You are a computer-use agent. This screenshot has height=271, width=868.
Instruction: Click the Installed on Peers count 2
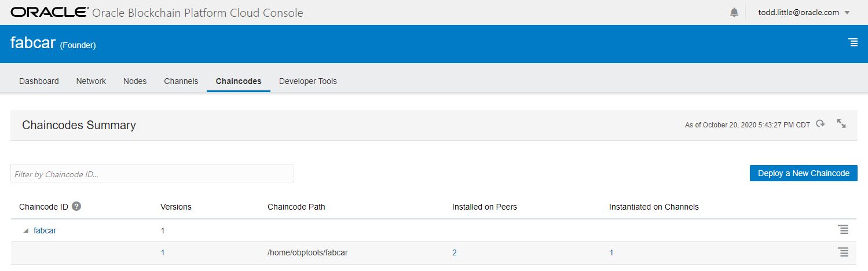click(454, 252)
